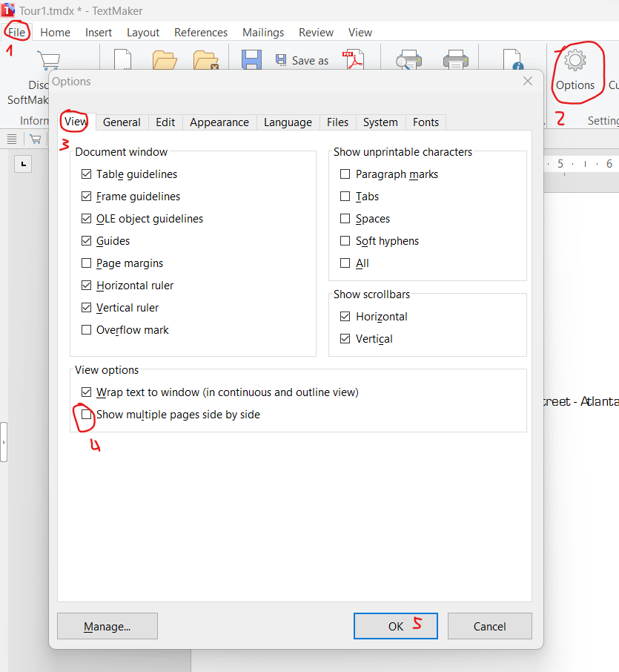Click the open folder icon in ribbon
The width and height of the screenshot is (619, 672).
(x=164, y=60)
